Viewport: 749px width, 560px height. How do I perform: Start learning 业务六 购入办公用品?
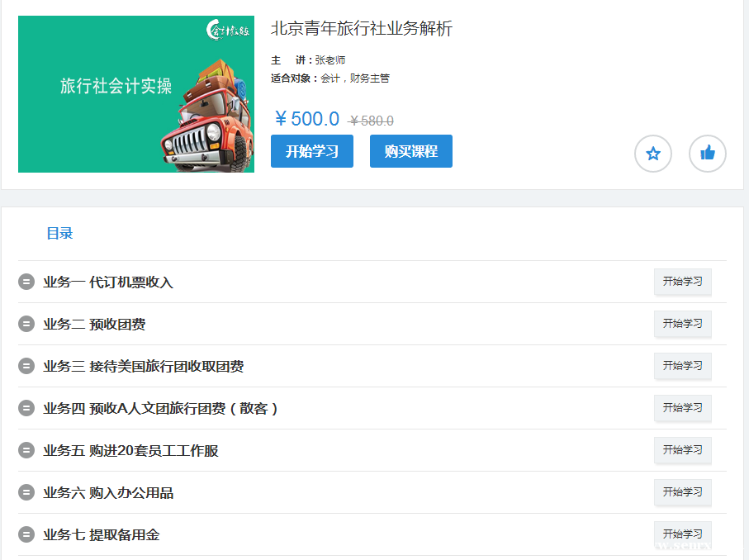coord(682,492)
